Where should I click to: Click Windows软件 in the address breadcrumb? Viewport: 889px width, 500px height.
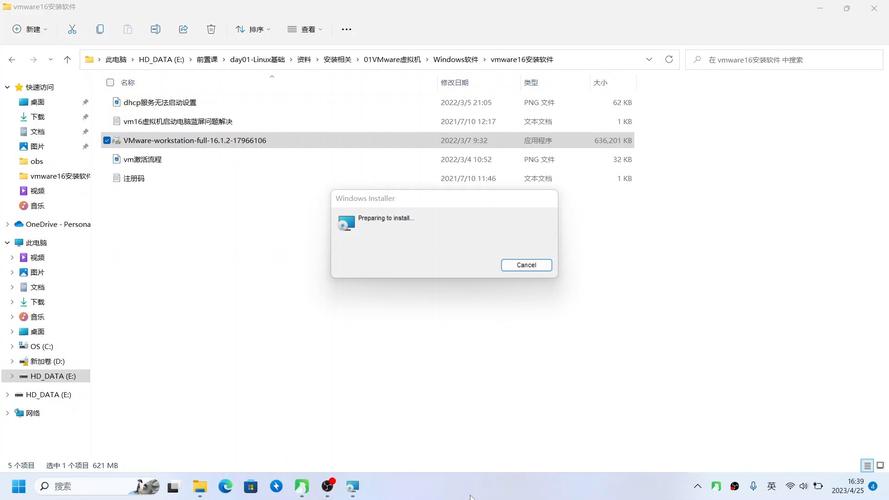455,60
